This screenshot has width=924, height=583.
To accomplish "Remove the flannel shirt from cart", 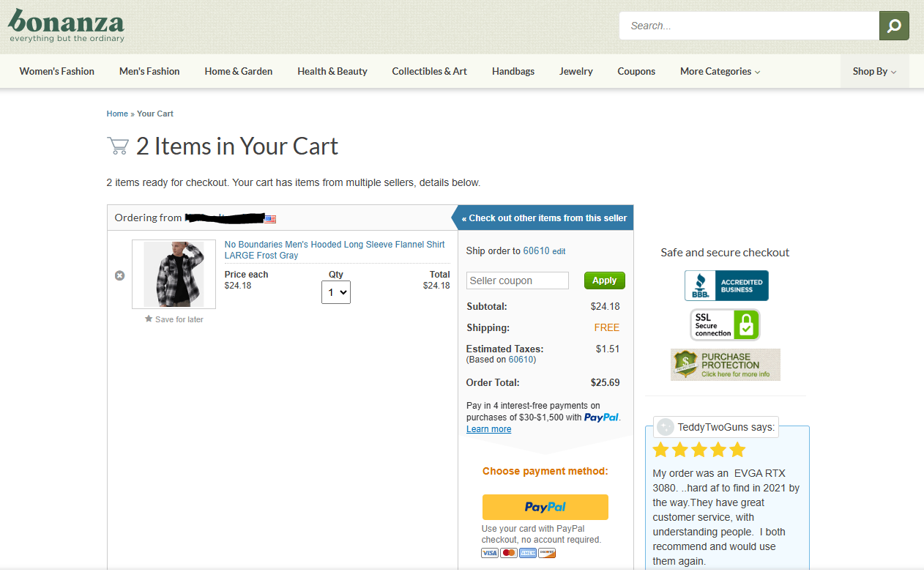I will [x=120, y=275].
